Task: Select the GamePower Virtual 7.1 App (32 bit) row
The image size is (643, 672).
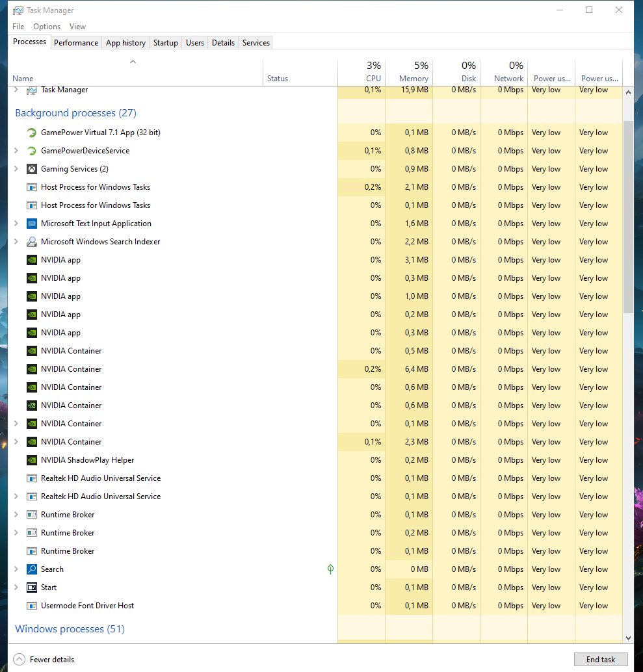Action: (315, 133)
